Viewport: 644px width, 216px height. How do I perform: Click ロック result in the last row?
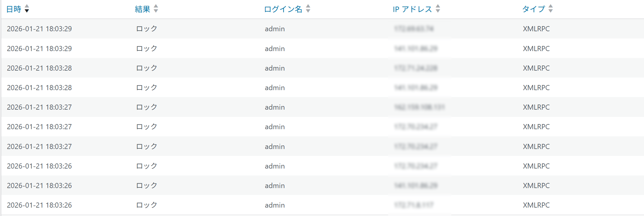click(x=147, y=205)
